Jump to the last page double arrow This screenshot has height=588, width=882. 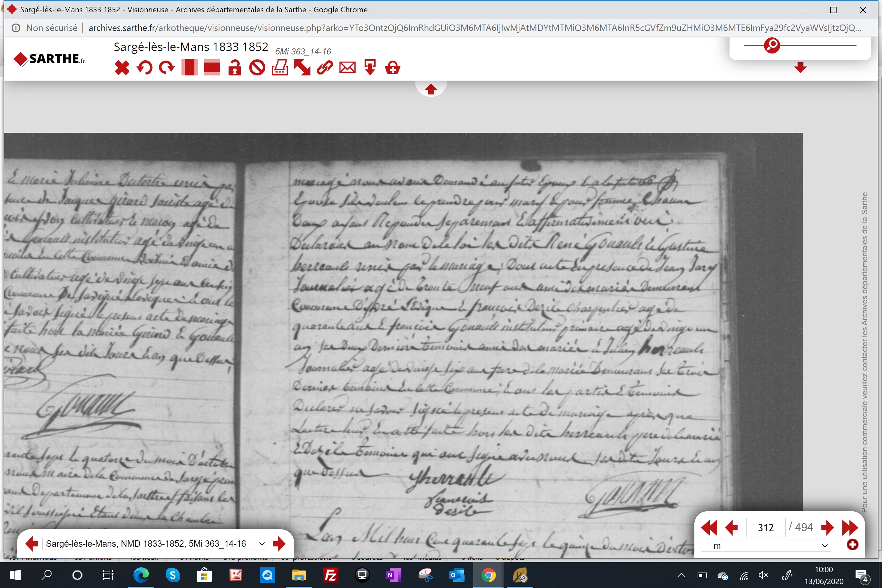[x=850, y=528]
